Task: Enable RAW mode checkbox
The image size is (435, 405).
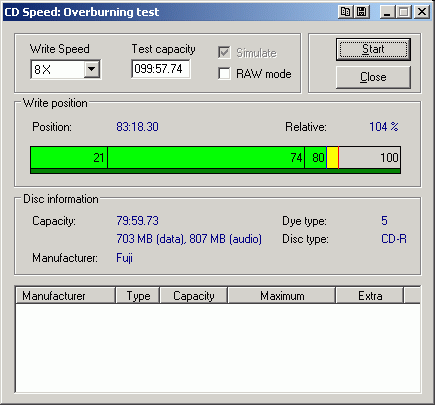Action: pos(224,73)
